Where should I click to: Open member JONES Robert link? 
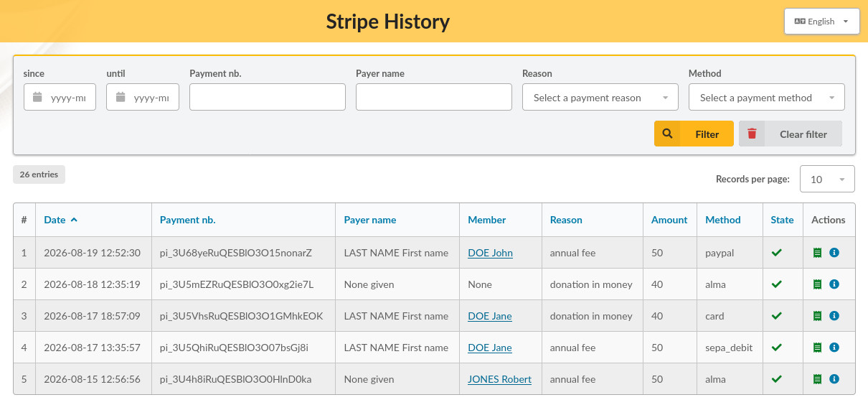tap(500, 379)
